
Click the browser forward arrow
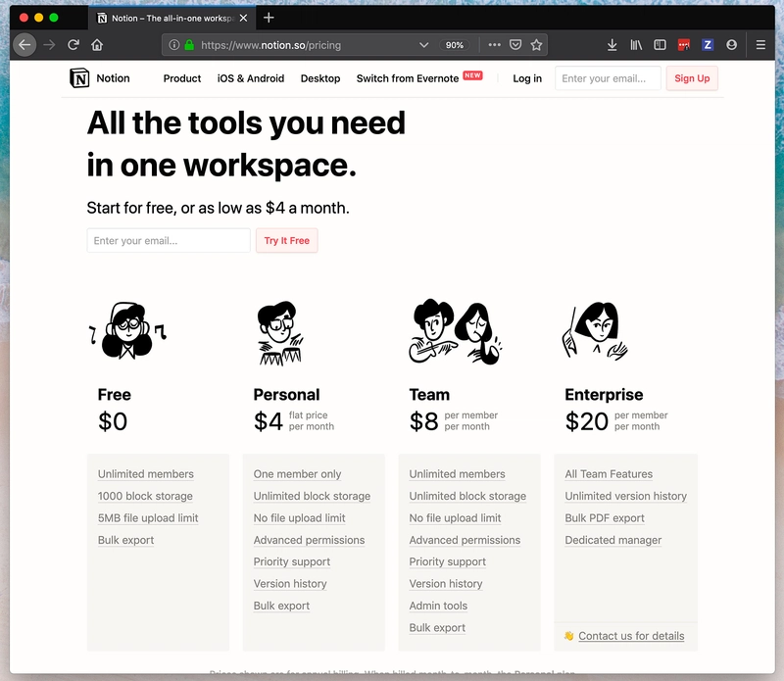[x=49, y=45]
